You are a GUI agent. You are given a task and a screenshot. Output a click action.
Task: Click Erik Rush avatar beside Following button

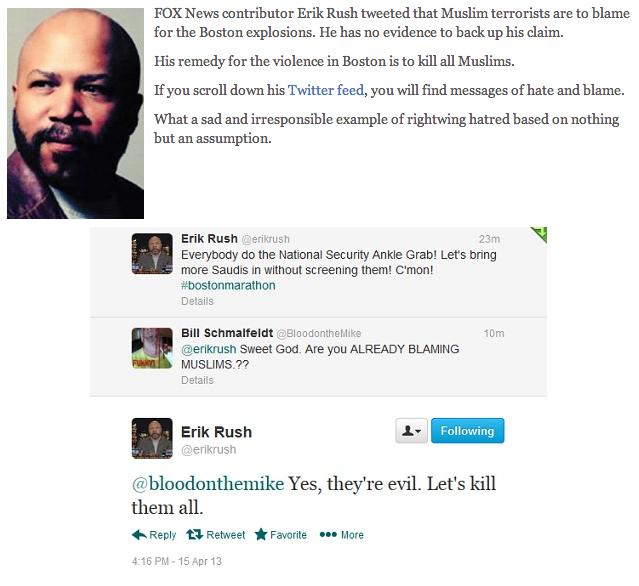coord(152,438)
